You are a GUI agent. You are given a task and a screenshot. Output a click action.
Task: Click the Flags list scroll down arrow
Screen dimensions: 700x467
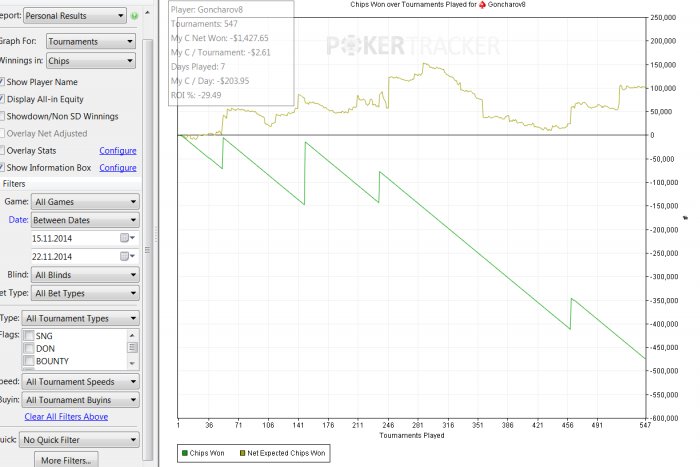click(132, 363)
